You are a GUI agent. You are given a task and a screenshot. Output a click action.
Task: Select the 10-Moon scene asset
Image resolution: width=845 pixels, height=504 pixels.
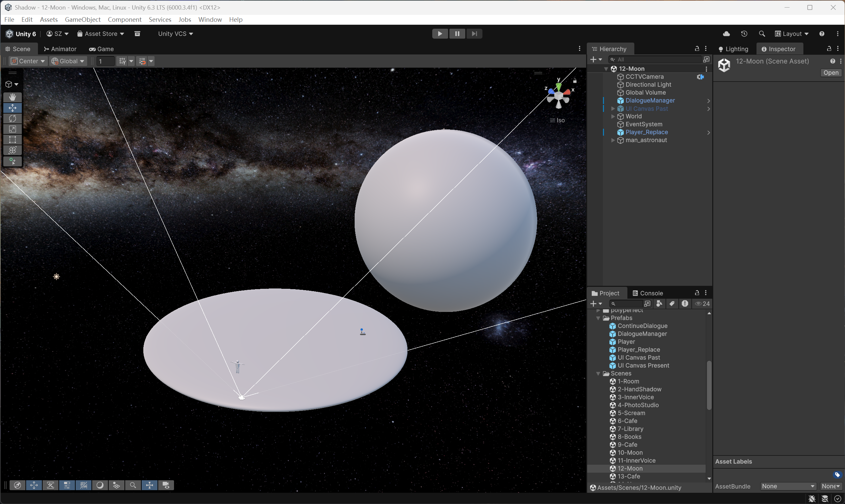click(x=630, y=453)
